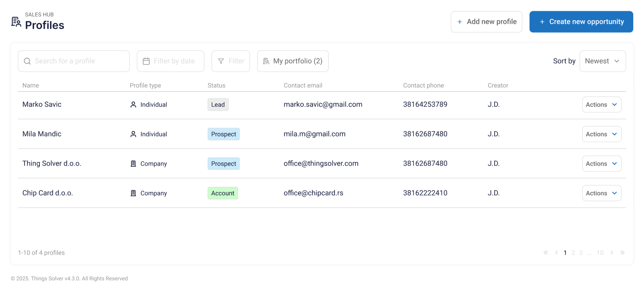
Task: Select page 10 in the pagination
Action: pyautogui.click(x=600, y=253)
